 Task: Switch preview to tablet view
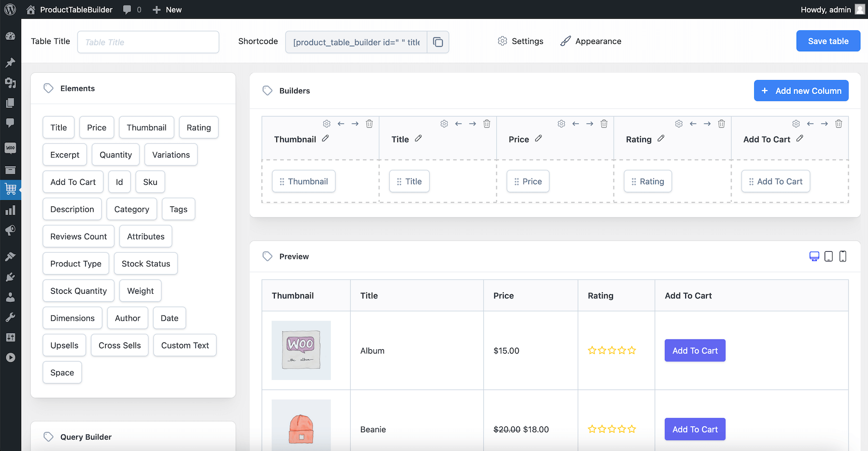coord(828,256)
